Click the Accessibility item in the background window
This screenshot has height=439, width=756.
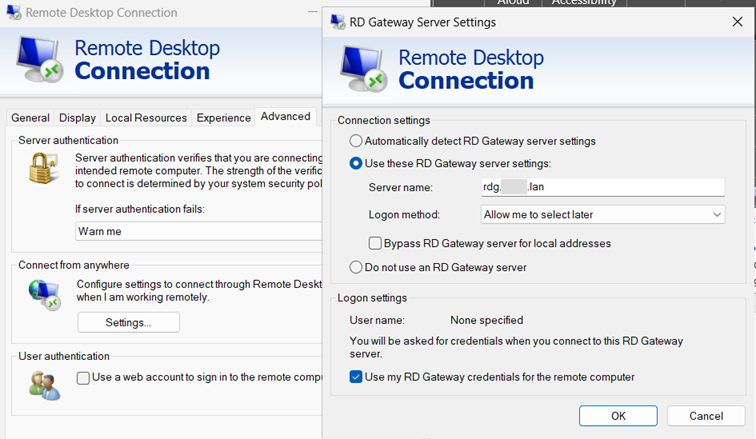point(584,2)
